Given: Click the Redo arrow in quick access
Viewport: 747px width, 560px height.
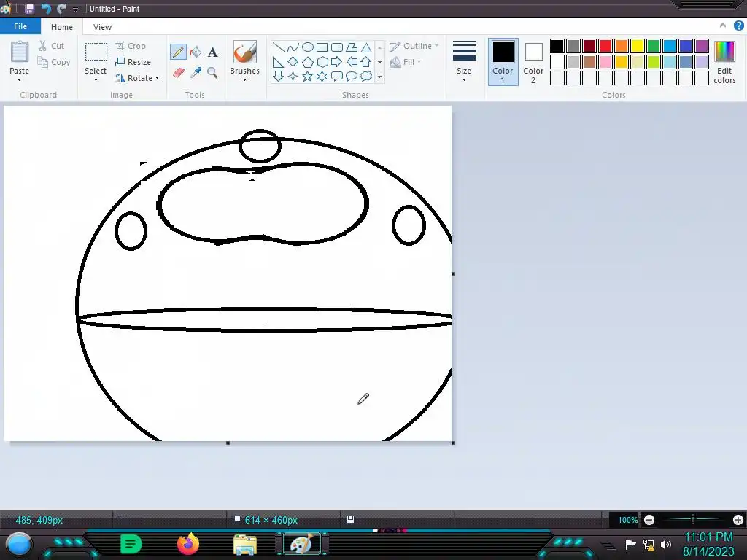Looking at the screenshot, I should click(61, 9).
